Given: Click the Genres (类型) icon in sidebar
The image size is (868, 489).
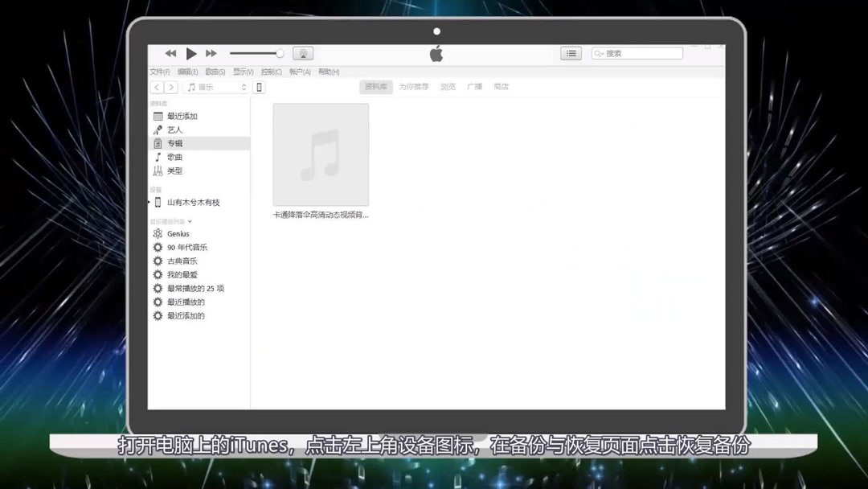Looking at the screenshot, I should click(158, 171).
